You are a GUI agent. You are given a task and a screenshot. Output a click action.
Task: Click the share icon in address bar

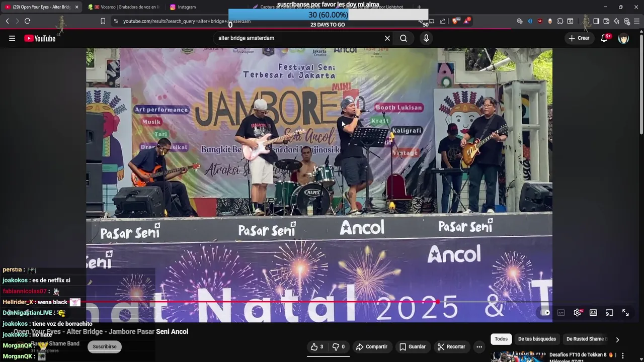(x=443, y=21)
